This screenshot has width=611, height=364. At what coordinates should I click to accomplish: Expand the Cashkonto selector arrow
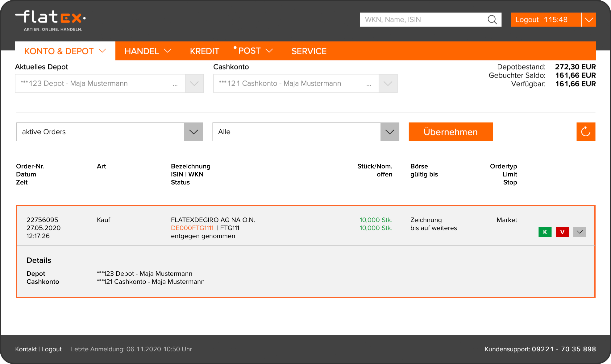click(388, 83)
